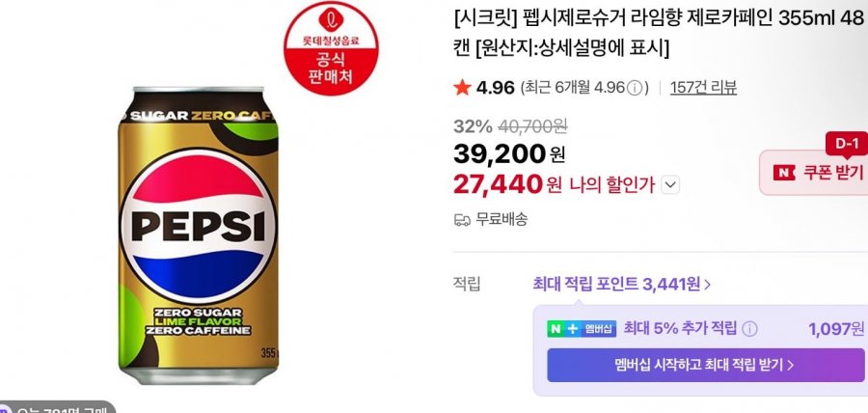Click the 1,097원 membership points amount
This screenshot has height=413, width=868.
(x=836, y=329)
